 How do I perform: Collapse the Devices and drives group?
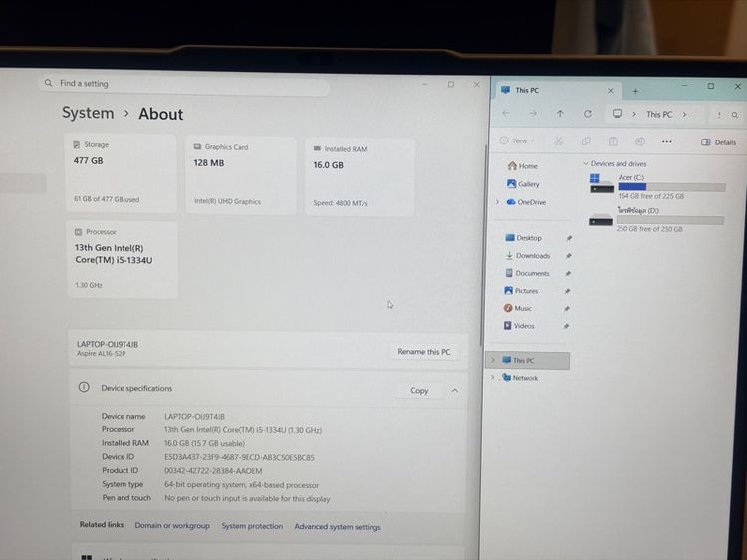[x=586, y=163]
